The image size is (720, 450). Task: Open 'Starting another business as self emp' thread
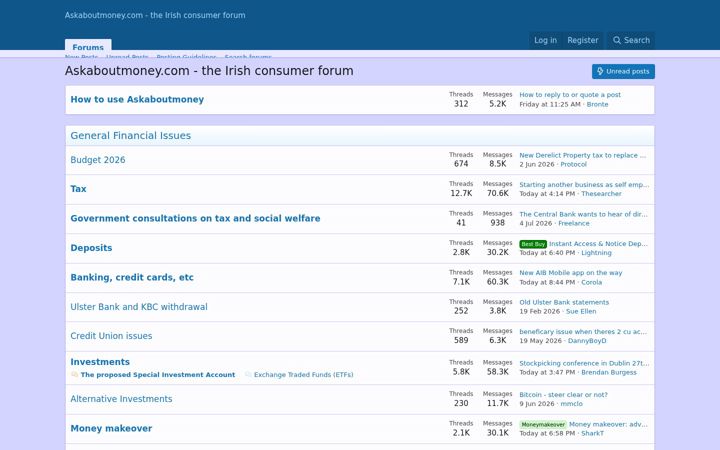tap(584, 185)
